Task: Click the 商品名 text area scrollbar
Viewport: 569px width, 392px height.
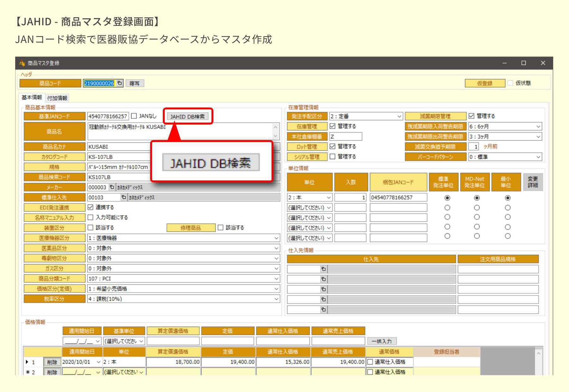Action: tap(276, 132)
